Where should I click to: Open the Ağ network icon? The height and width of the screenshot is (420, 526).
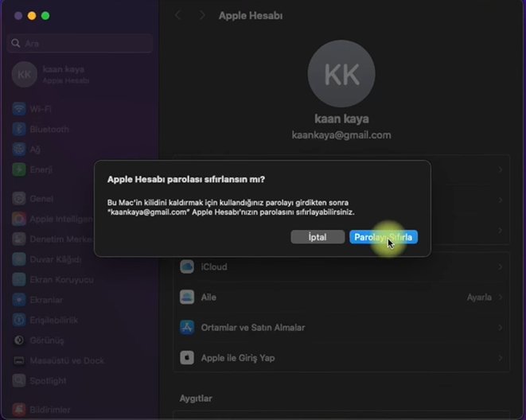point(19,150)
